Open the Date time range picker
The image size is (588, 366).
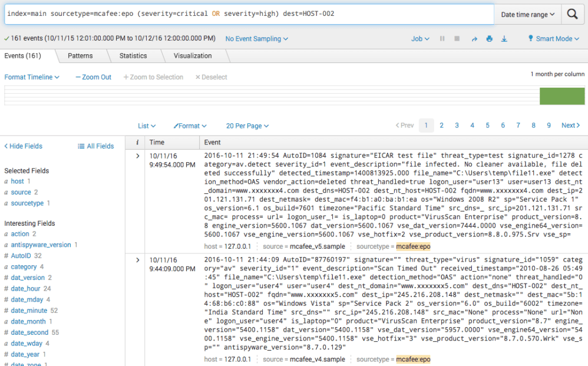(x=528, y=15)
